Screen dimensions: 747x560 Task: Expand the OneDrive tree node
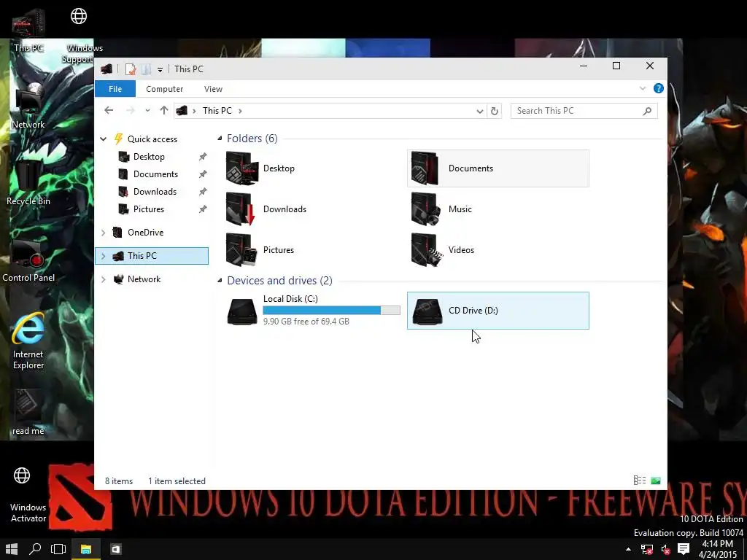(x=104, y=233)
